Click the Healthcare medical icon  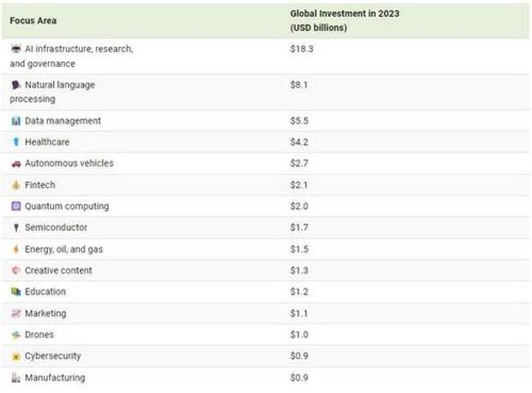(16, 142)
